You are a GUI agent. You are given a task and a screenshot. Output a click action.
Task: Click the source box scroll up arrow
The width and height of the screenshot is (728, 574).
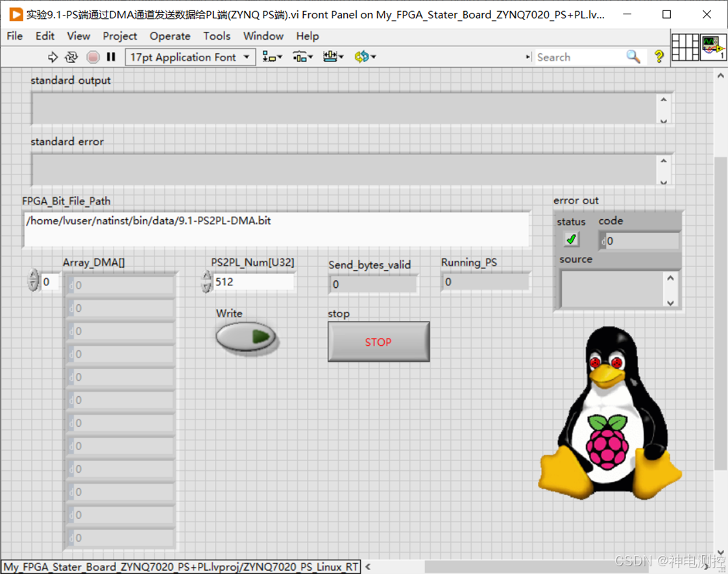[670, 278]
